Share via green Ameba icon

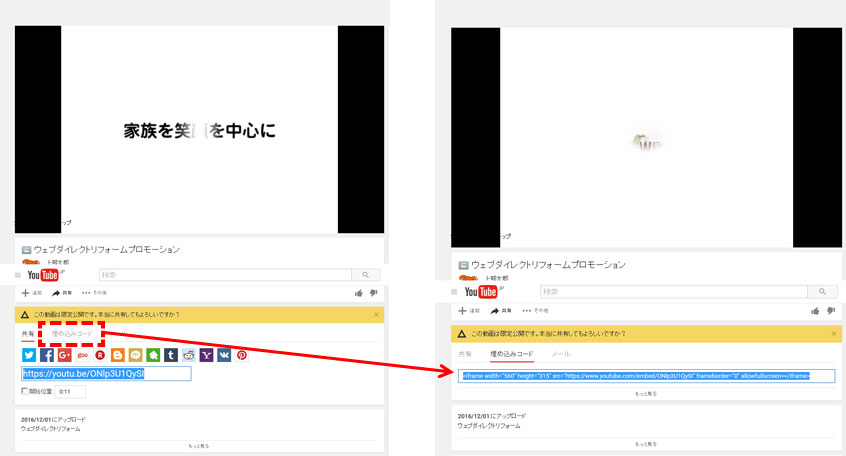(x=153, y=355)
